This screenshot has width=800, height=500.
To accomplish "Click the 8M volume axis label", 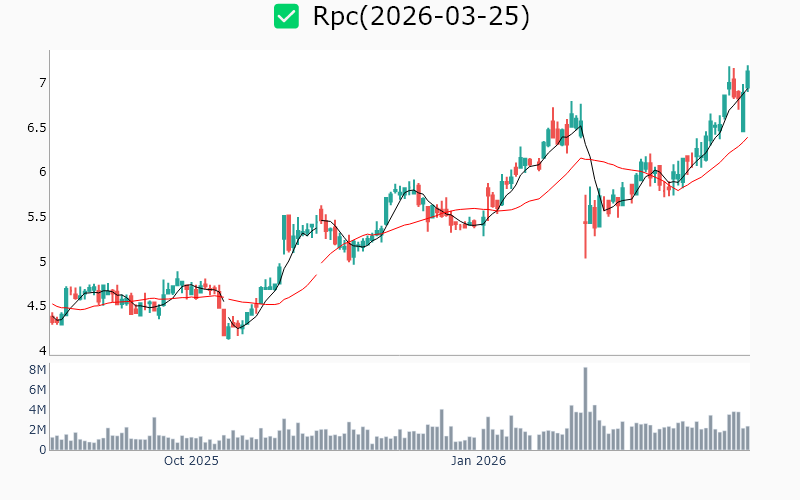I will [x=36, y=370].
